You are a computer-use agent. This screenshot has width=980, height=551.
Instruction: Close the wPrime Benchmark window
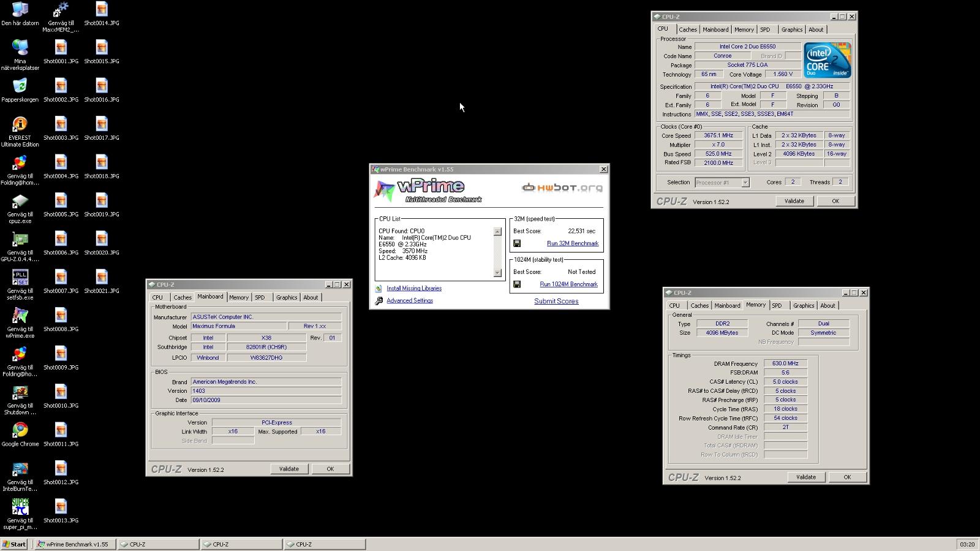[603, 169]
